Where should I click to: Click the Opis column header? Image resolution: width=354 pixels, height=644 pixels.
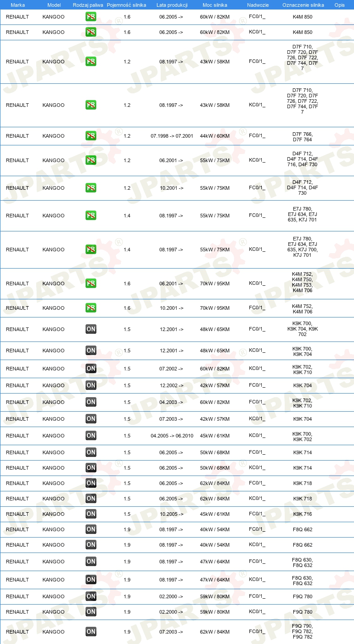pos(339,5)
